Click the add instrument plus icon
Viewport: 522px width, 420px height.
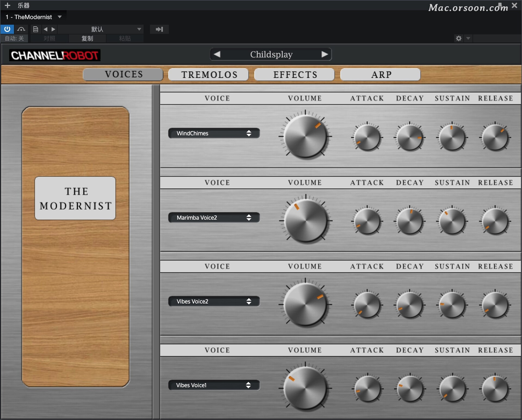[x=7, y=5]
